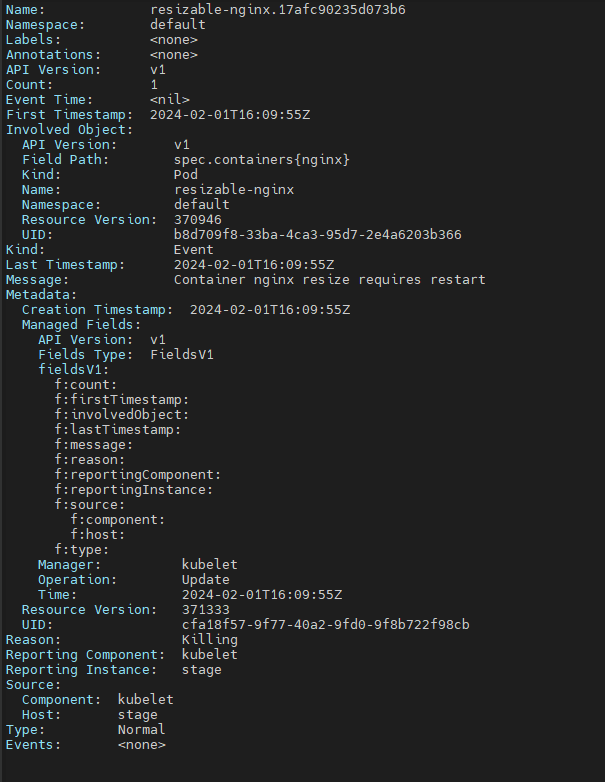Click the Creation Timestamp label

(x=94, y=309)
